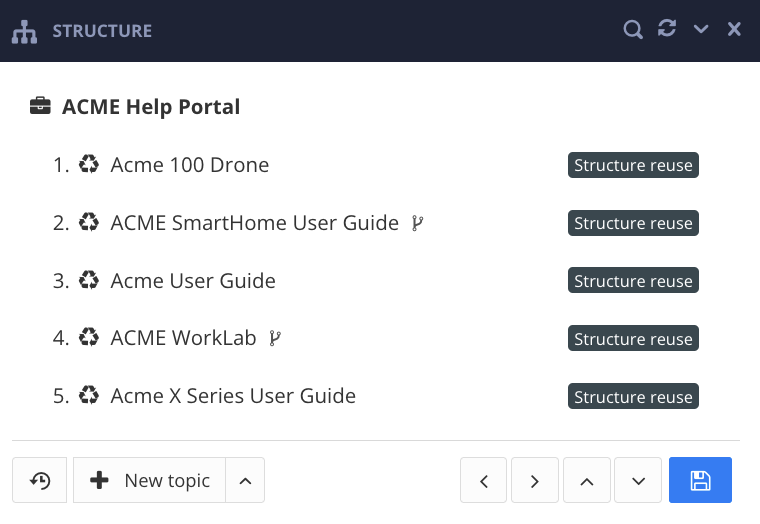Viewport: 760px width, 524px height.
Task: Expand the New topic options dropdown arrow
Action: point(245,481)
